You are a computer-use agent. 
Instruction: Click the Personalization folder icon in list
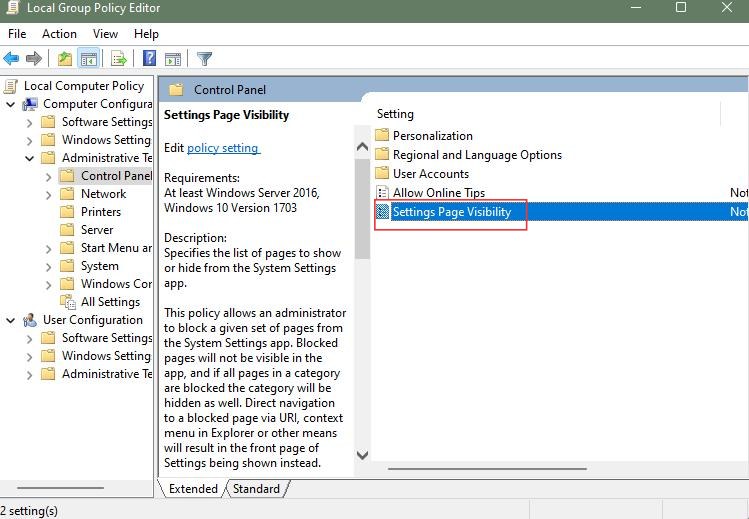pos(382,135)
